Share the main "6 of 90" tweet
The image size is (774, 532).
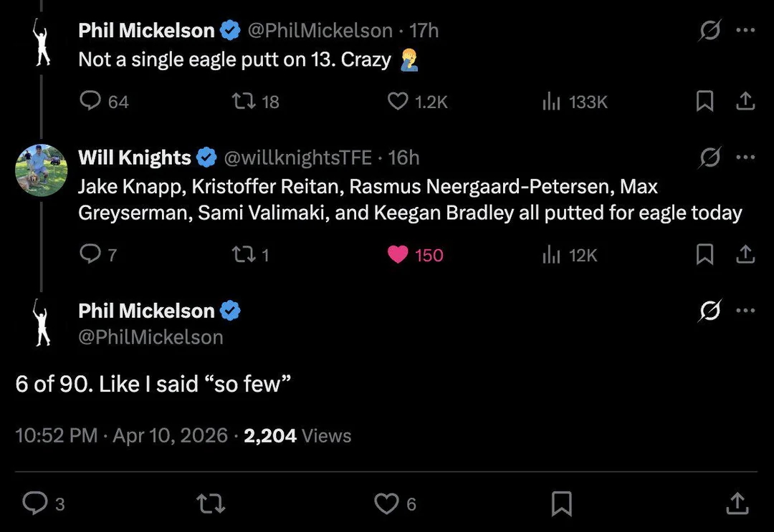(x=736, y=504)
